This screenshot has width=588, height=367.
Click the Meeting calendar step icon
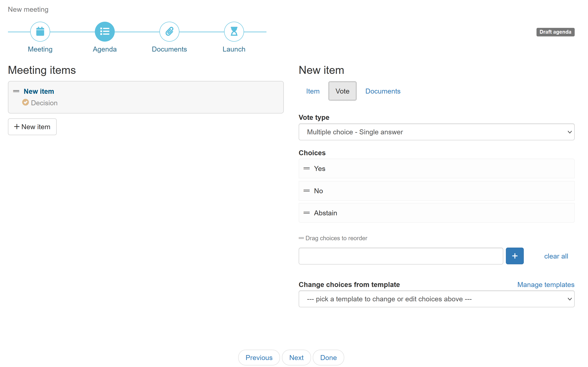40,32
